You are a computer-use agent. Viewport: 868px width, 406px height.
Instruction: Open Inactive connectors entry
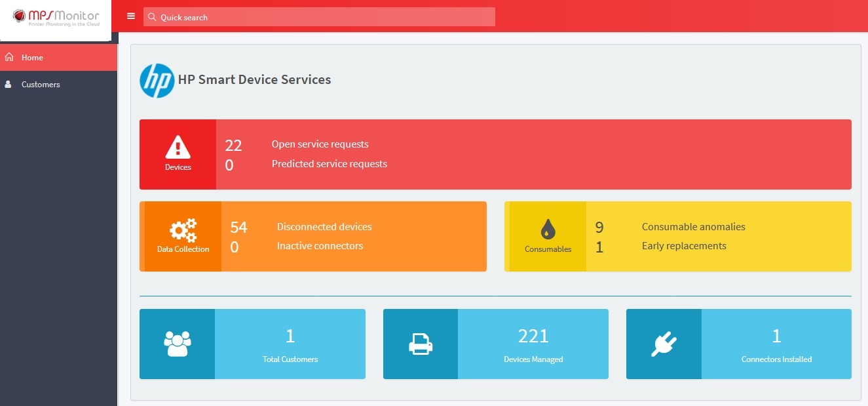pos(320,246)
